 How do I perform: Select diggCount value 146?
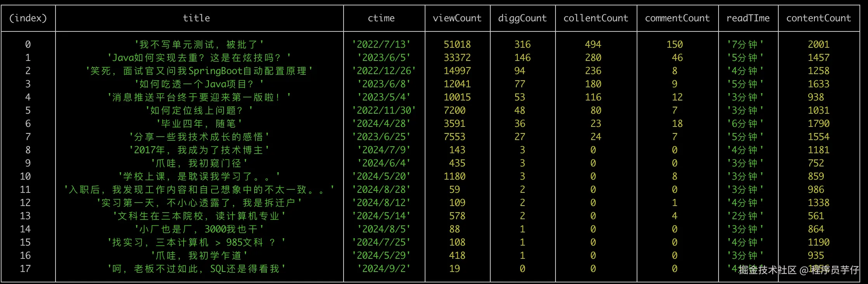[x=523, y=58]
